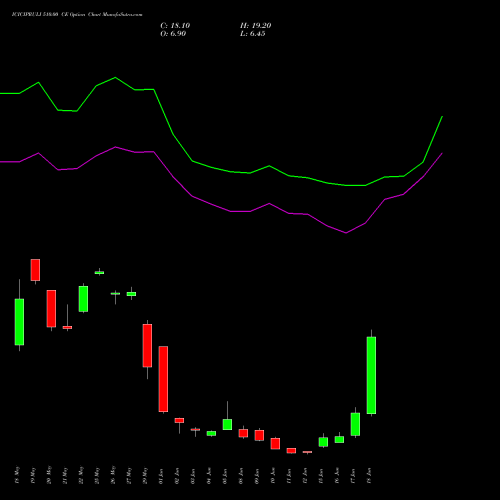Click the 18 May date label
The height and width of the screenshot is (500, 500).
click(x=17, y=475)
